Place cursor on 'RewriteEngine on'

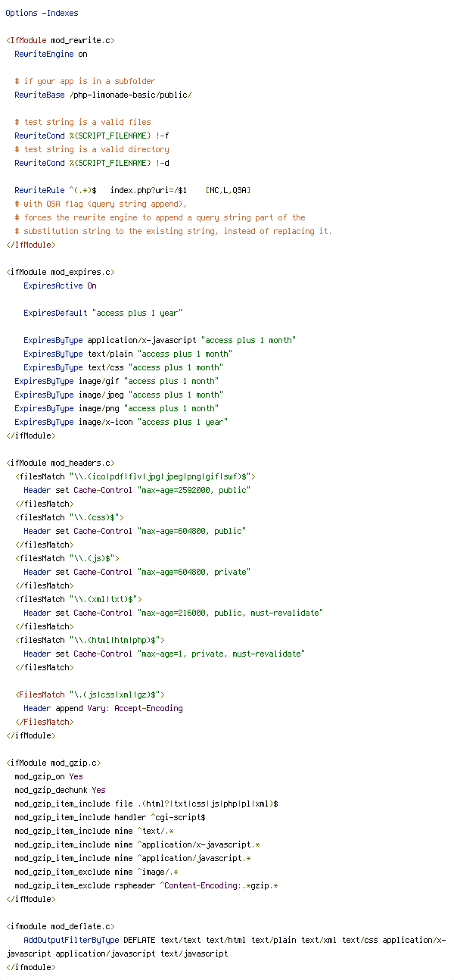[x=51, y=54]
